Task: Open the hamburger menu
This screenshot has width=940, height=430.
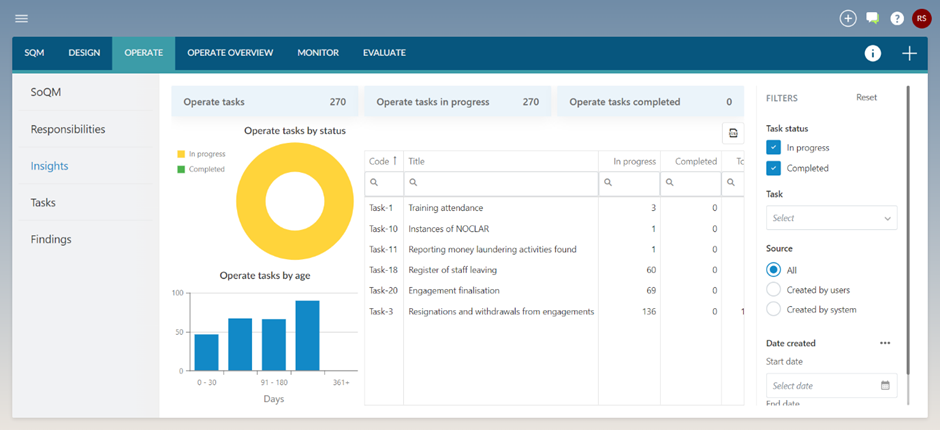Action: (x=21, y=19)
